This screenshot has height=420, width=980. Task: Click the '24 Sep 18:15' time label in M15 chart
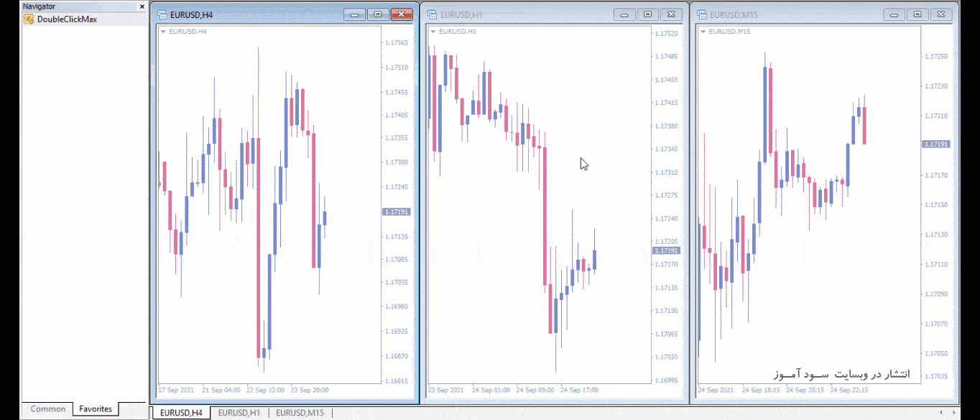click(x=762, y=390)
